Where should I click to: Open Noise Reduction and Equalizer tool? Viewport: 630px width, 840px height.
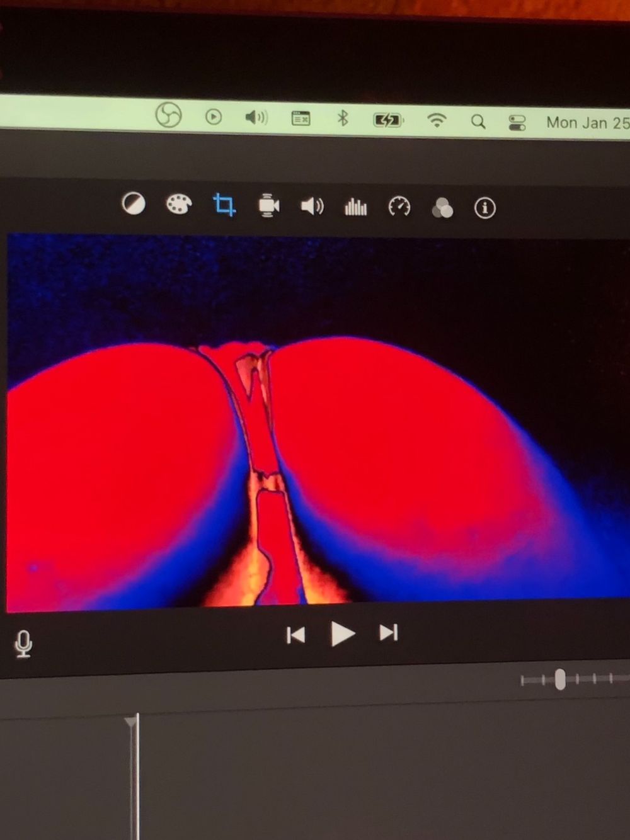(x=356, y=207)
